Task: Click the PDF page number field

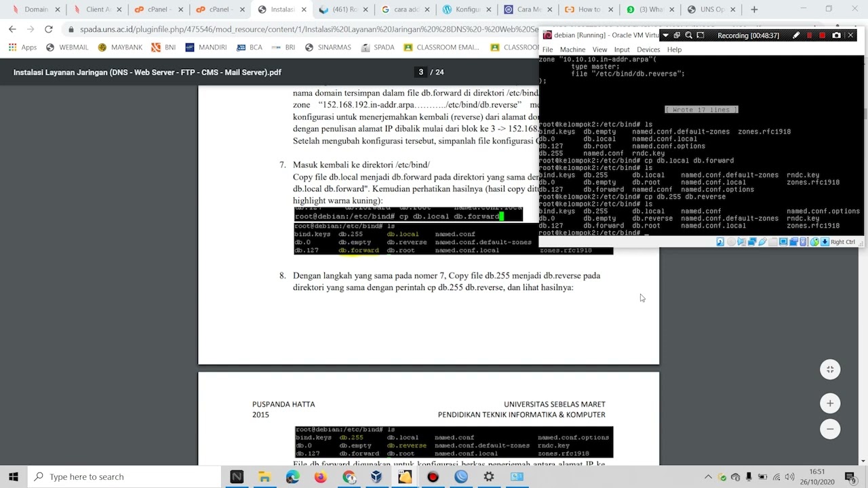Action: 420,73
